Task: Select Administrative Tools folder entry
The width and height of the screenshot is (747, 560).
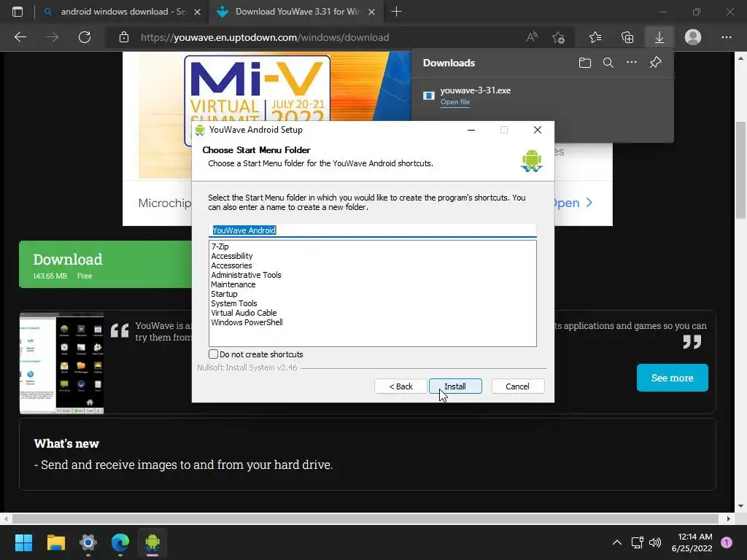Action: tap(246, 275)
